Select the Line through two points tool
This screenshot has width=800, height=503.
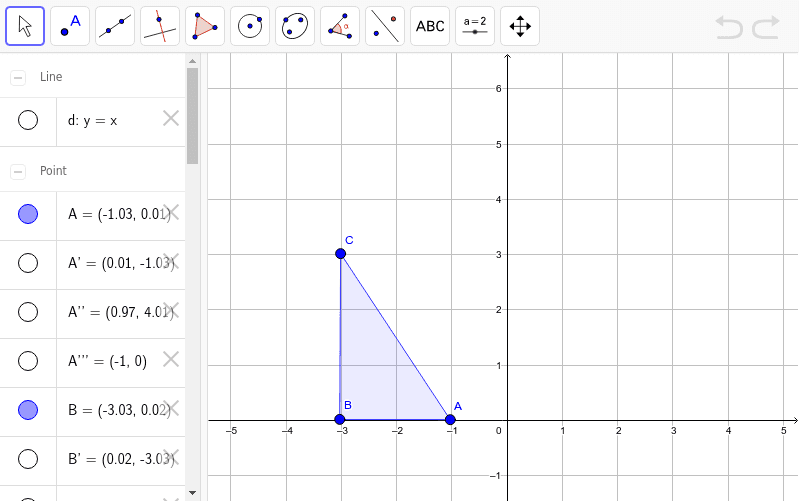tap(115, 26)
